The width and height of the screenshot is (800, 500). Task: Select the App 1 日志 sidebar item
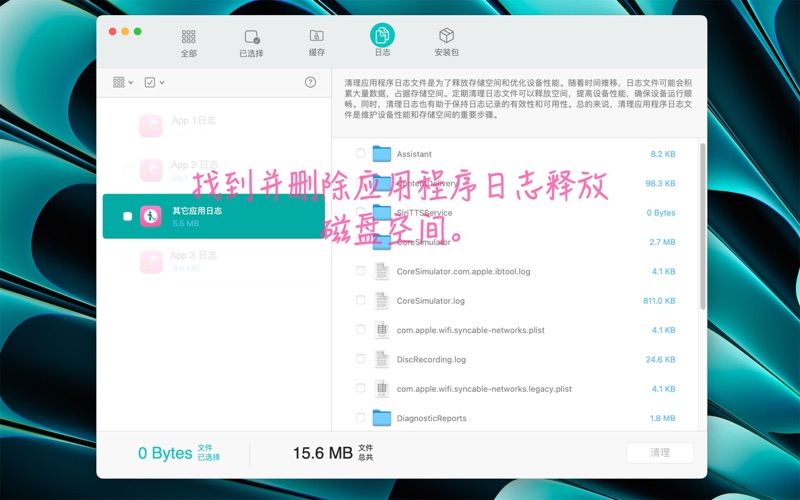click(194, 121)
